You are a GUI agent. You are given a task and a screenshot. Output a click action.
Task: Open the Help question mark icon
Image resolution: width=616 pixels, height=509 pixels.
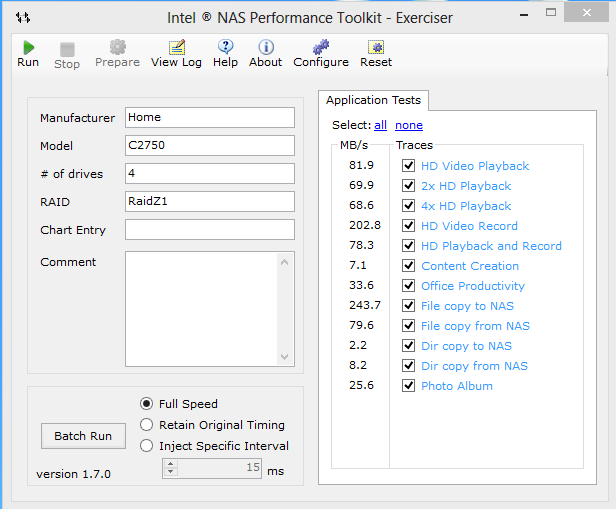[226, 47]
